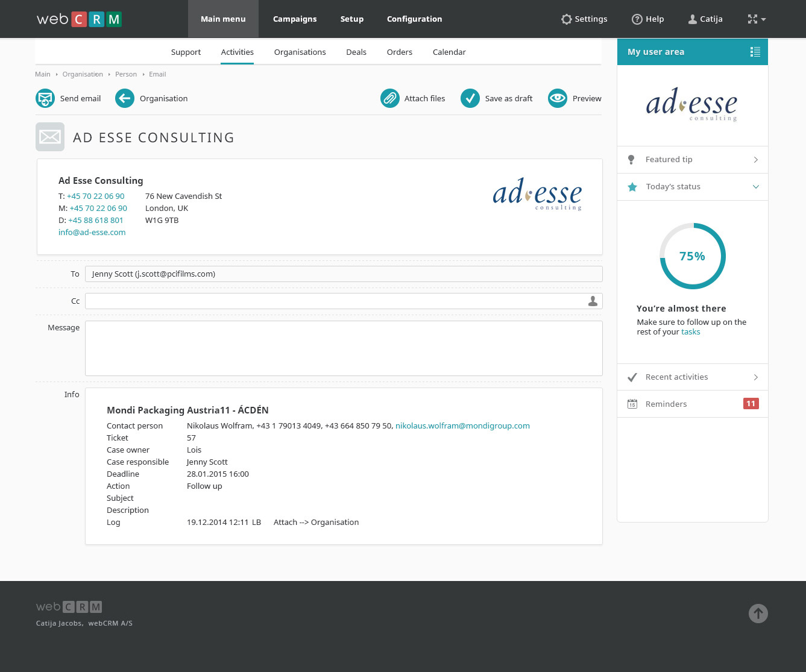Click the Deadline value 28.01.2015 16:00
The height and width of the screenshot is (672, 806).
point(218,474)
